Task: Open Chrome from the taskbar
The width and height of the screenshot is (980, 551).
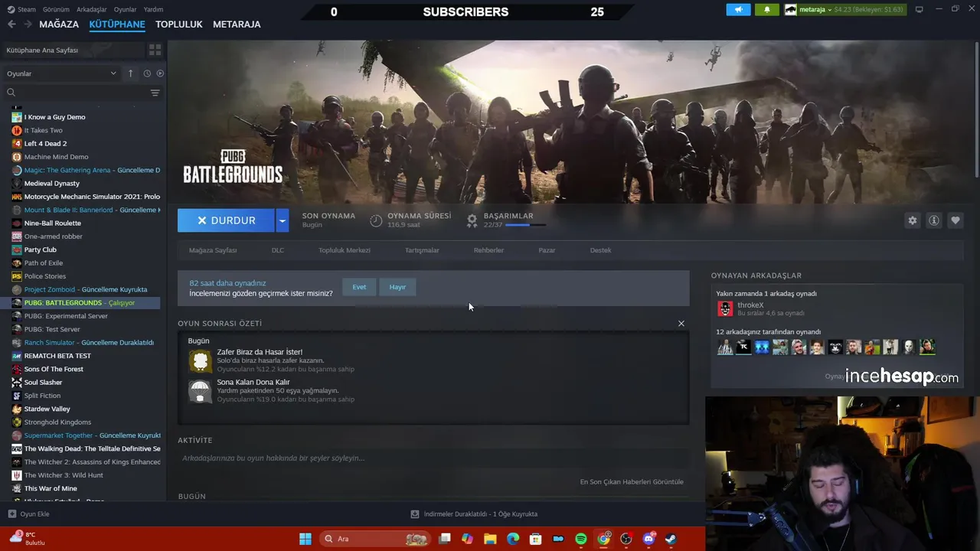Action: coord(603,539)
